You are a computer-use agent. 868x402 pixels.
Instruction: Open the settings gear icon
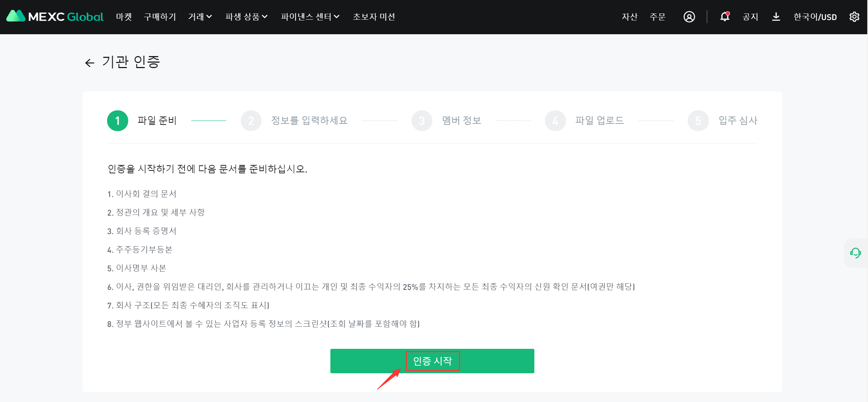point(854,17)
